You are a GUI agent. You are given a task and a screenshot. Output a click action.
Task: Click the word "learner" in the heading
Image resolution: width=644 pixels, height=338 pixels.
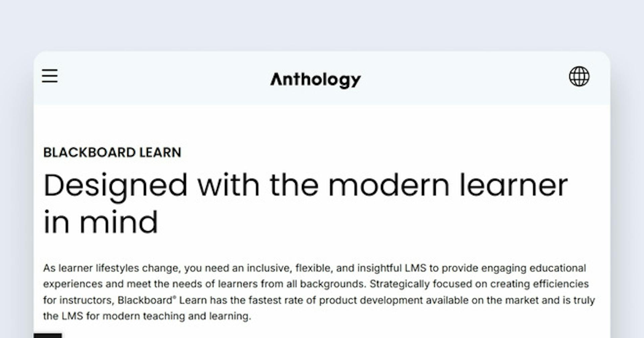tap(513, 185)
